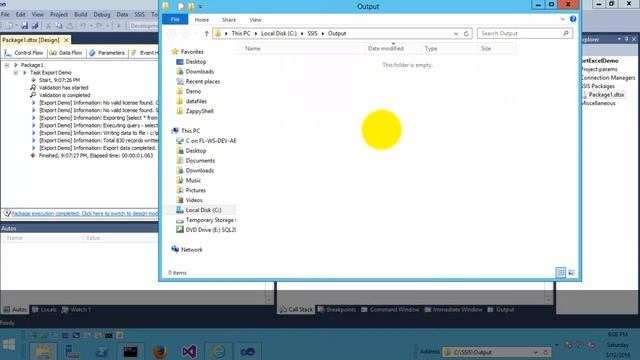Switch to details view icon in status bar
Viewport: 640px width, 360px height.
click(x=561, y=273)
